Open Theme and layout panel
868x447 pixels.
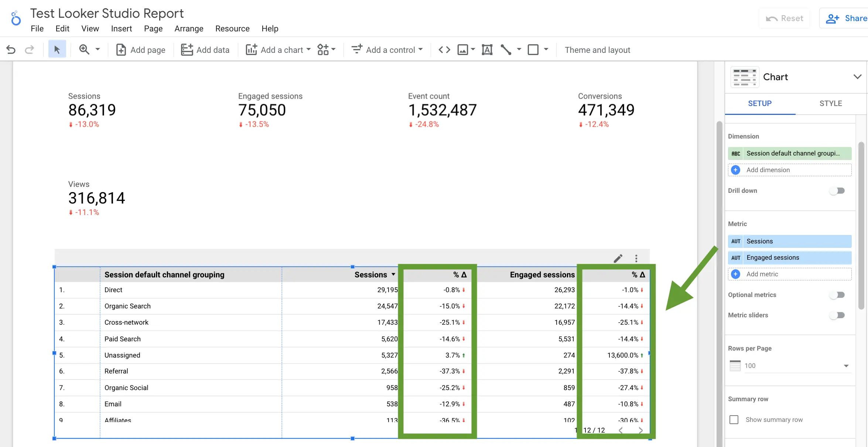597,50
